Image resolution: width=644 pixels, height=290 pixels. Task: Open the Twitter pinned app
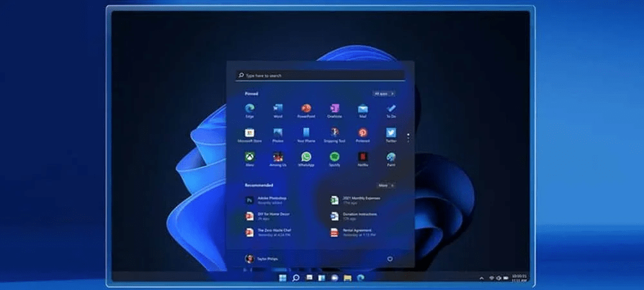pos(391,135)
